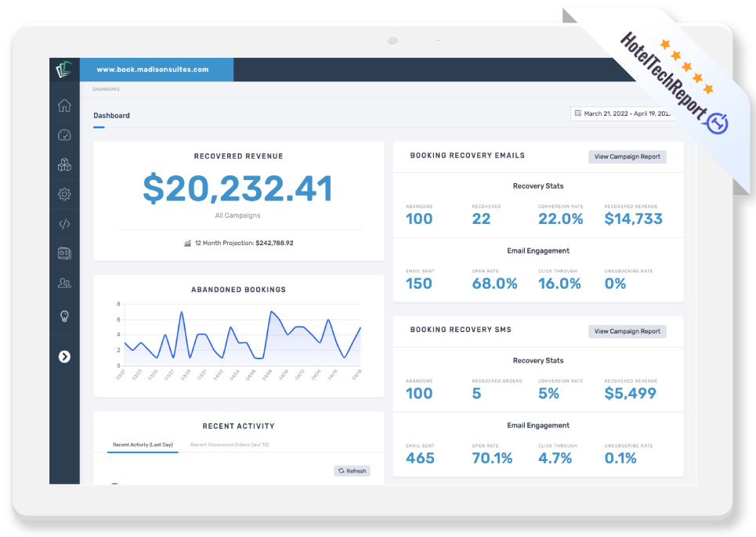This screenshot has width=756, height=537.
Task: Select the stacked cubes sidebar icon
Action: [x=64, y=164]
